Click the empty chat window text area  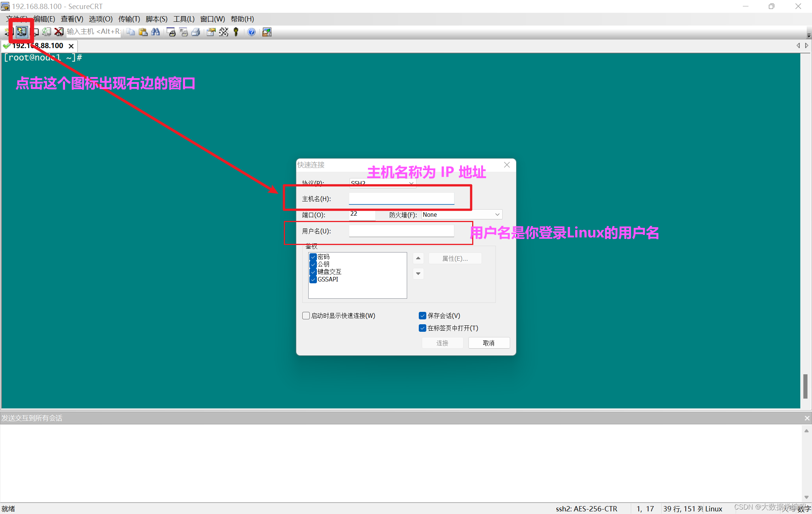click(x=401, y=463)
